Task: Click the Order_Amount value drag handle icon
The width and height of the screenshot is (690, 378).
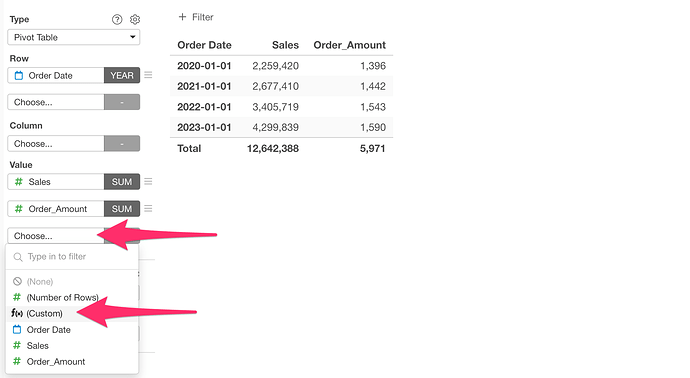Action: pos(148,209)
